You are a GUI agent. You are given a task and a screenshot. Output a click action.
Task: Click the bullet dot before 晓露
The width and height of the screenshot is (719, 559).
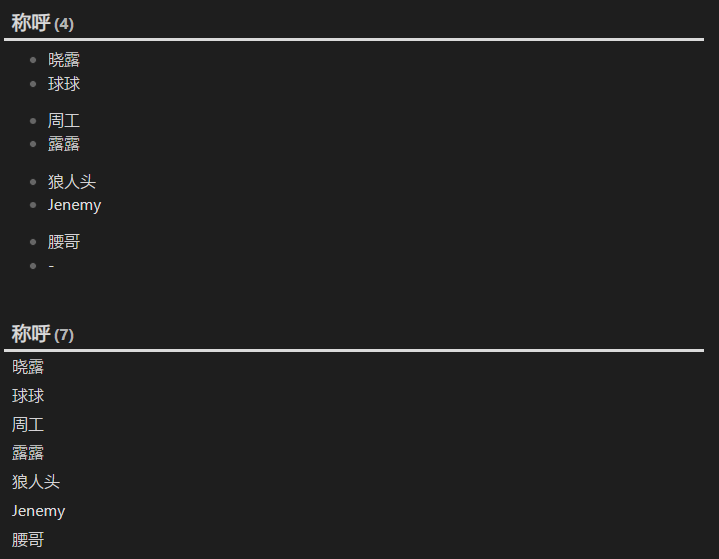click(x=33, y=60)
